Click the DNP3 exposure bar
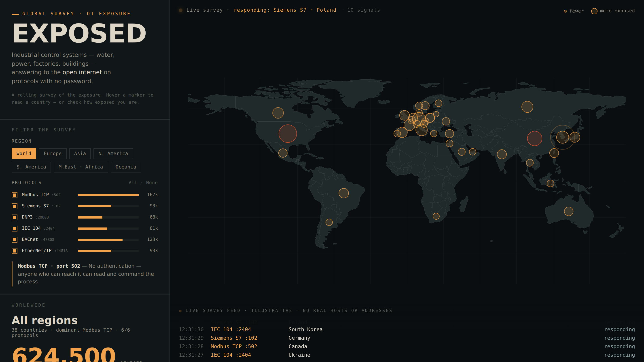Image resolution: width=644 pixels, height=362 pixels. [x=108, y=217]
